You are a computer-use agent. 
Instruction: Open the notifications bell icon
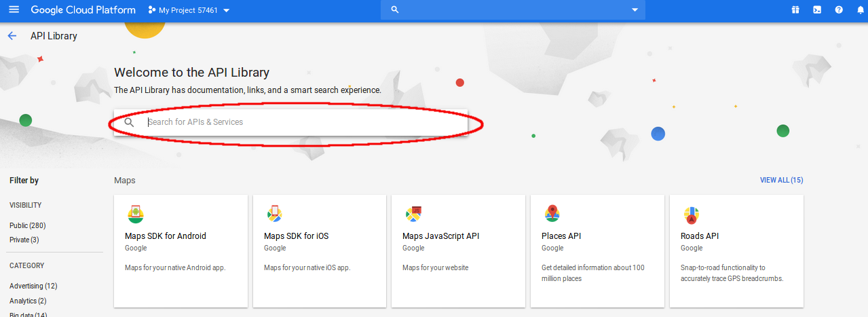pyautogui.click(x=860, y=10)
